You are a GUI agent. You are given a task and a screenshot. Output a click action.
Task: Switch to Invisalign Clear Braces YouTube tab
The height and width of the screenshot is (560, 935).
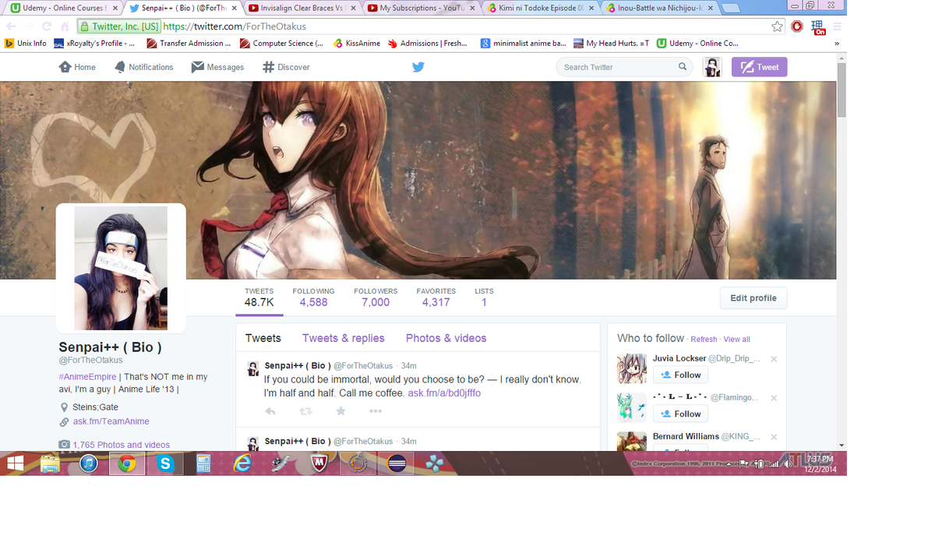[302, 9]
